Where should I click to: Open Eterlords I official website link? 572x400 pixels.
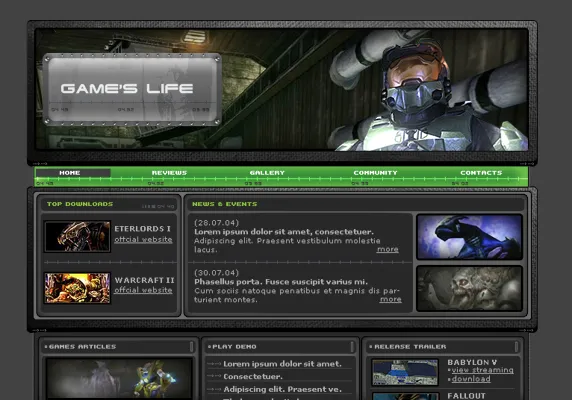pyautogui.click(x=143, y=240)
